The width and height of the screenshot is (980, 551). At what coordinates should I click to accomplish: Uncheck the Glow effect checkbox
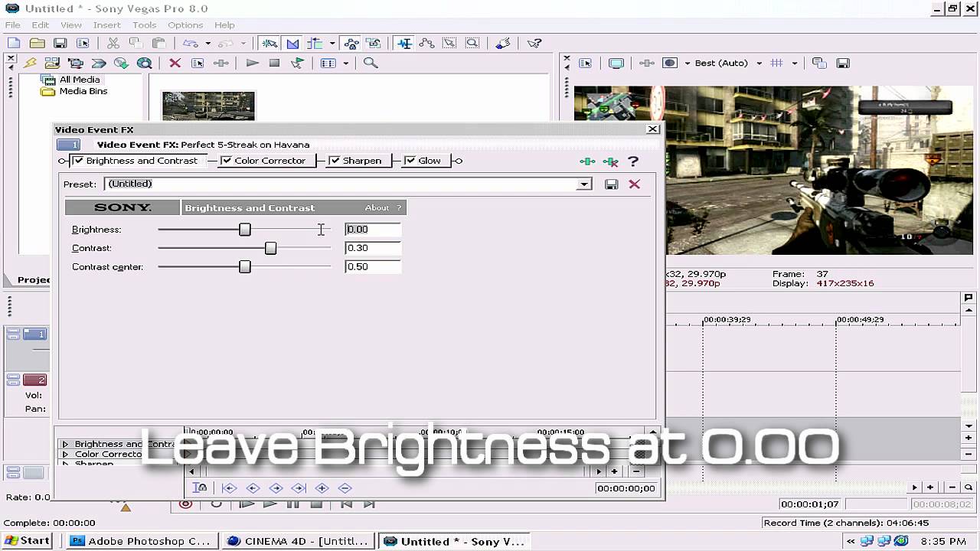(x=410, y=161)
